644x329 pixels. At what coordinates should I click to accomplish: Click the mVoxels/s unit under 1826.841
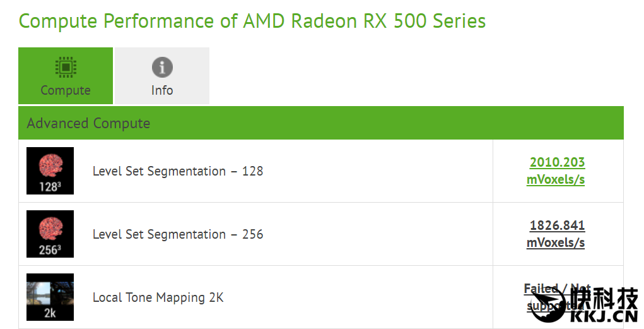click(x=556, y=242)
